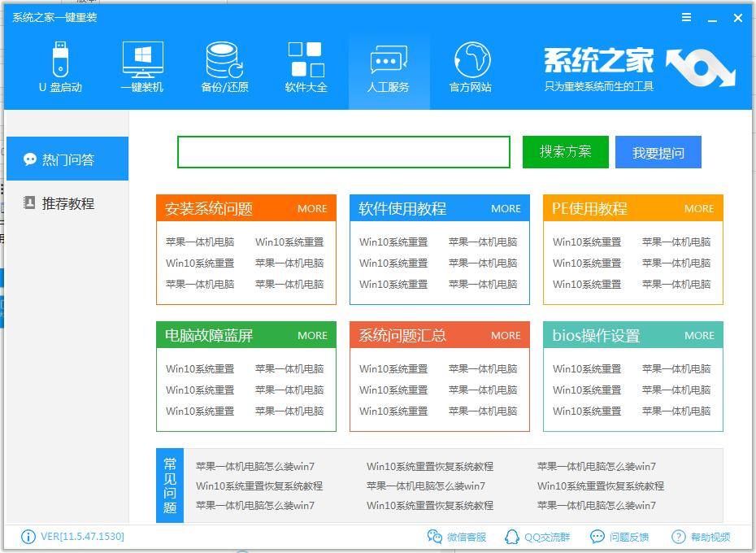The height and width of the screenshot is (553, 756).
Task: Focus the search input field
Action: click(x=344, y=152)
